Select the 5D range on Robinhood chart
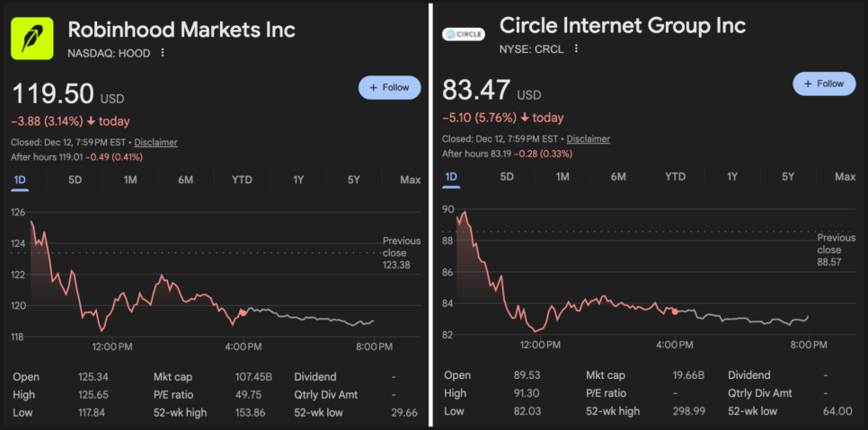 [75, 180]
